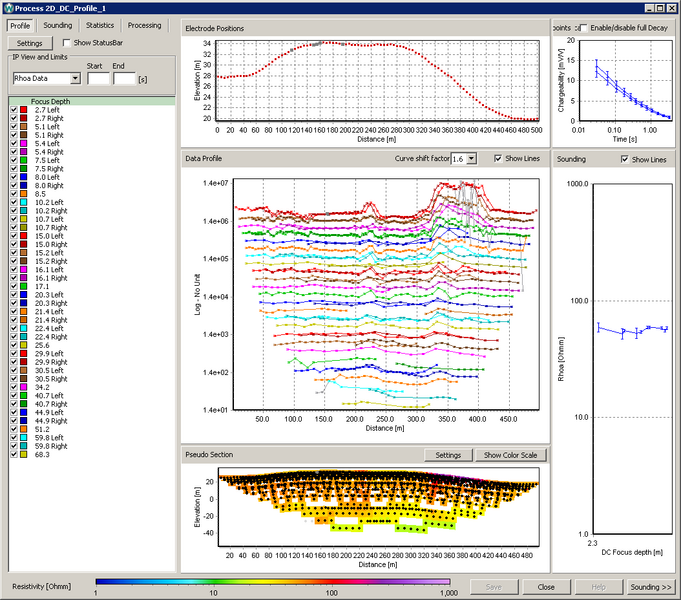Open the Statistics tab
This screenshot has width=681, height=600.
99,25
